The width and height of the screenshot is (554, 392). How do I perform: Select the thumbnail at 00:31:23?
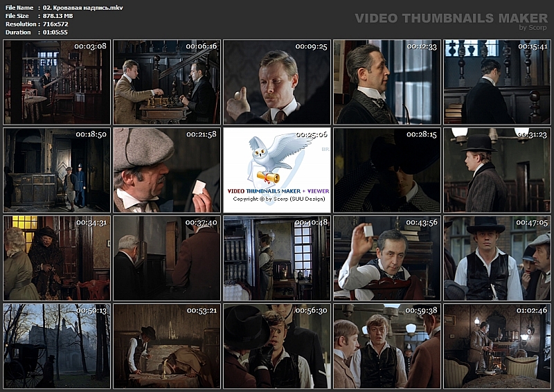(497, 170)
